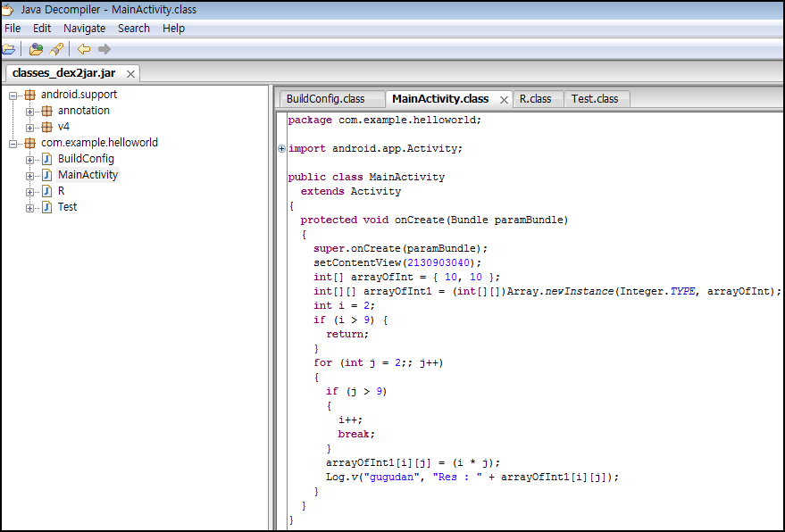Screen dimensions: 785x532
Task: Expand the R class node
Action: click(x=30, y=192)
